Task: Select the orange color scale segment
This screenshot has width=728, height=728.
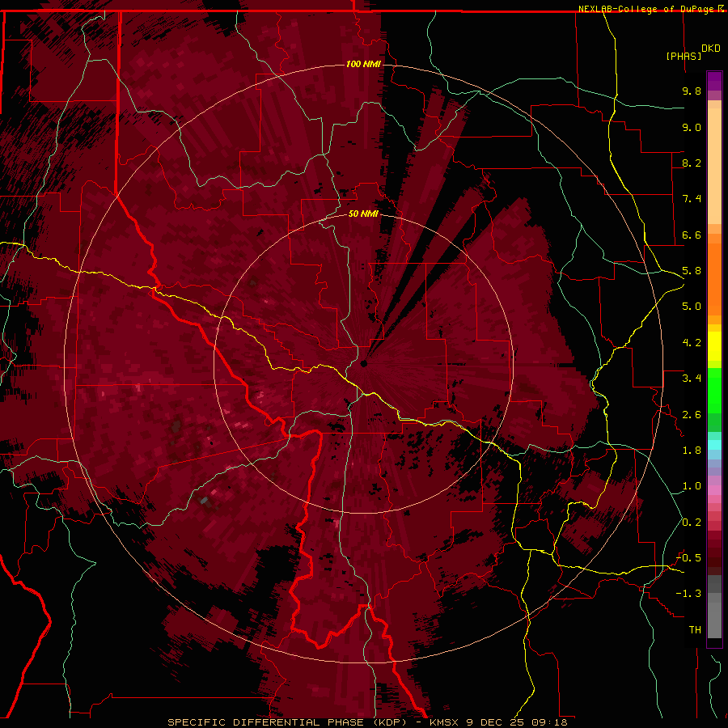Action: (714, 278)
